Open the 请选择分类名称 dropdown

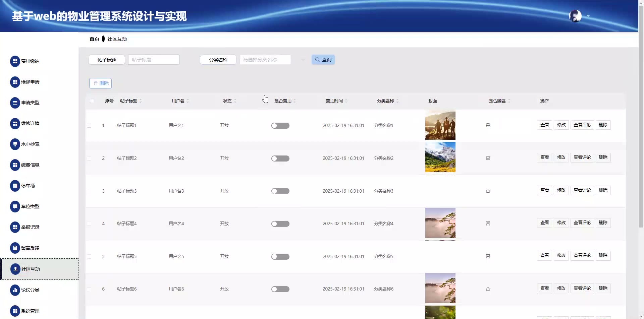pos(265,60)
